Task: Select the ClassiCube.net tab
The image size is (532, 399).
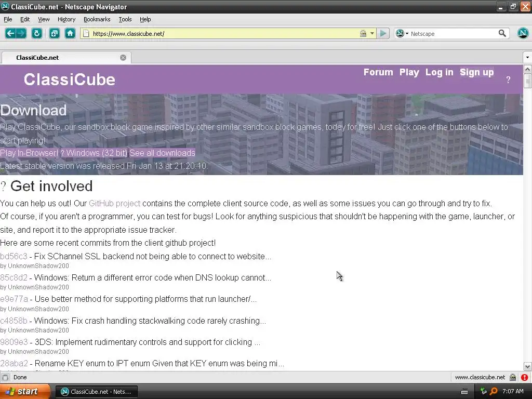Action: (66, 58)
